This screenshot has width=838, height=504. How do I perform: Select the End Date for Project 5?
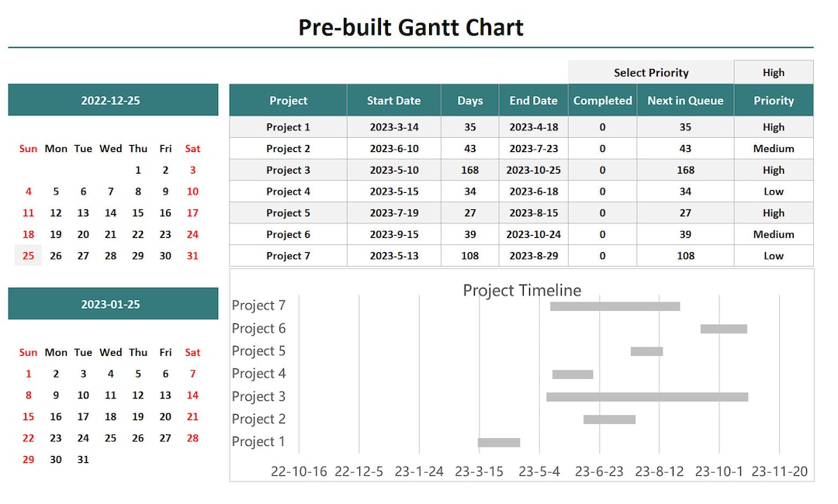(x=533, y=212)
